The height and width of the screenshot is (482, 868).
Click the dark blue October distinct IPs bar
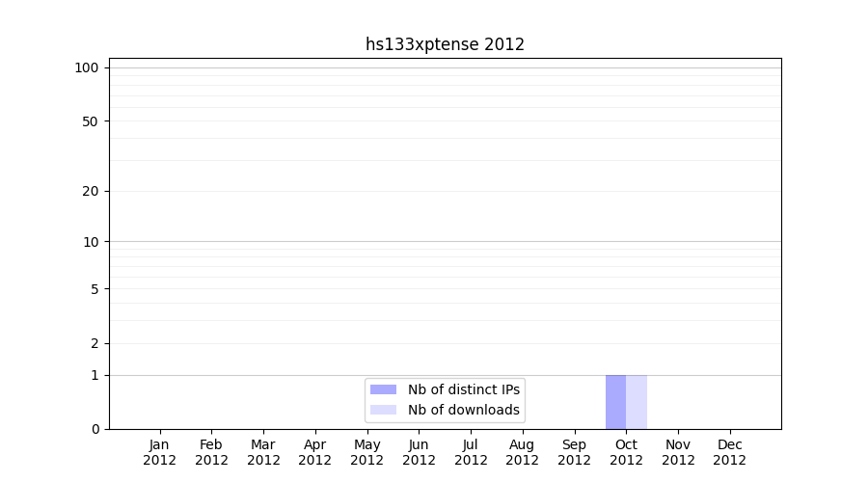(615, 402)
